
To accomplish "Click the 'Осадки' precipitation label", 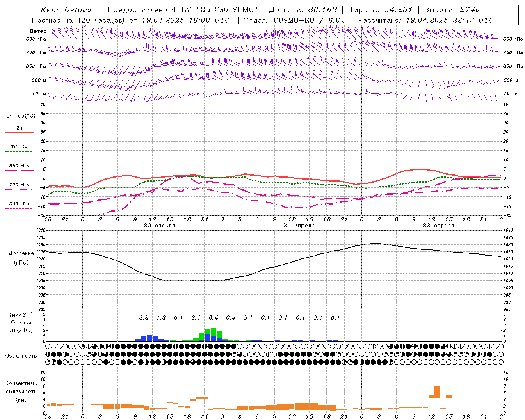I will pos(21,322).
